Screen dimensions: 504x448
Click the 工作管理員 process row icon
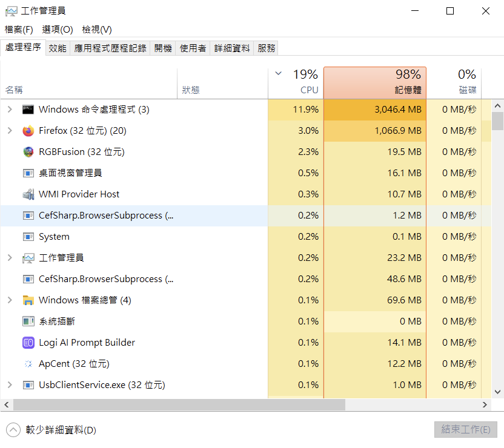pyautogui.click(x=28, y=258)
